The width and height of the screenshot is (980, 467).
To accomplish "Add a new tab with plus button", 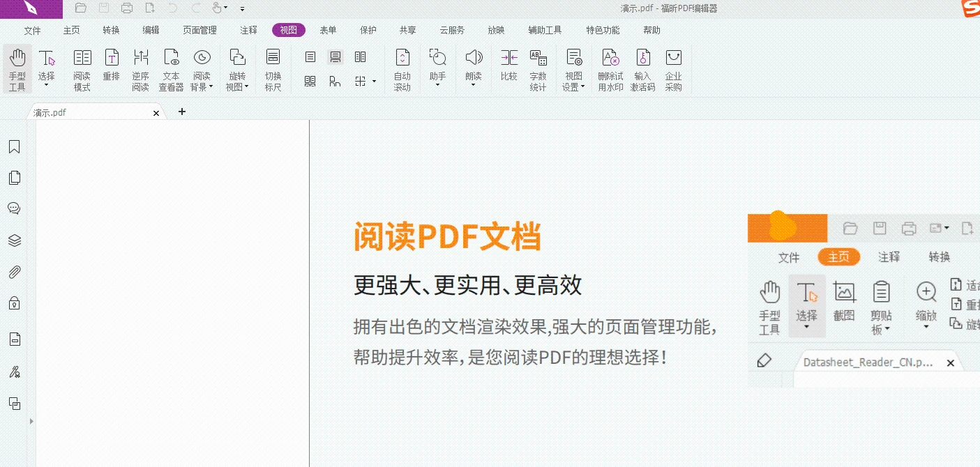I will [182, 112].
